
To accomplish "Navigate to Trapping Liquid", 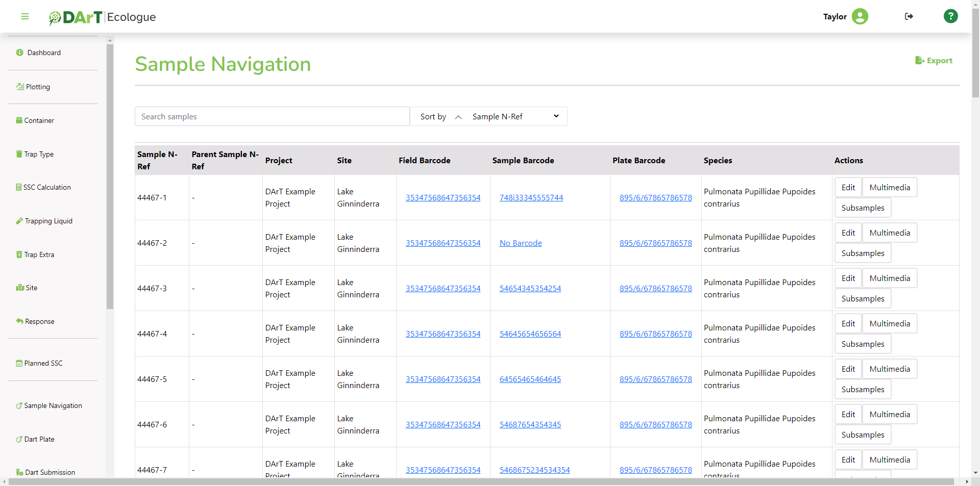I will 48,221.
